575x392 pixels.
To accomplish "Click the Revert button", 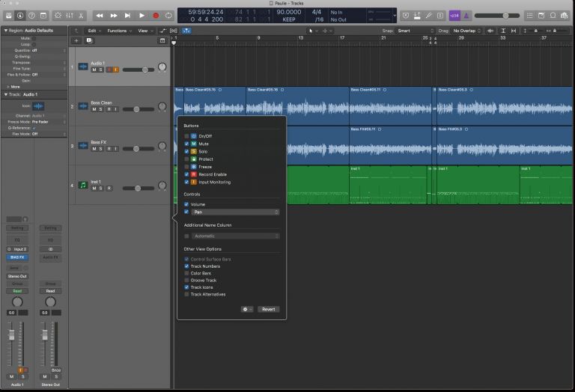I will coord(269,309).
